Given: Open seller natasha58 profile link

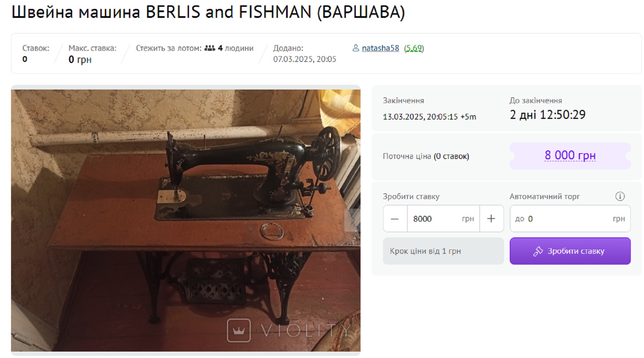Looking at the screenshot, I should (380, 48).
